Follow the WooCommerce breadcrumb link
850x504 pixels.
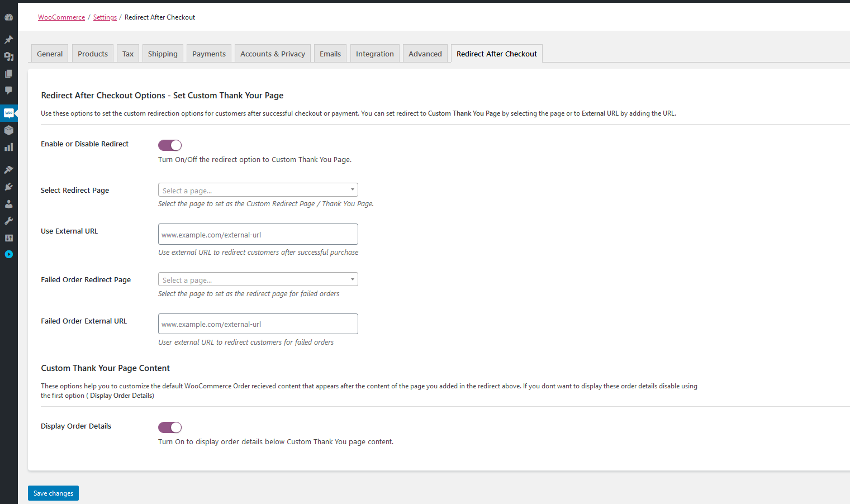(61, 17)
